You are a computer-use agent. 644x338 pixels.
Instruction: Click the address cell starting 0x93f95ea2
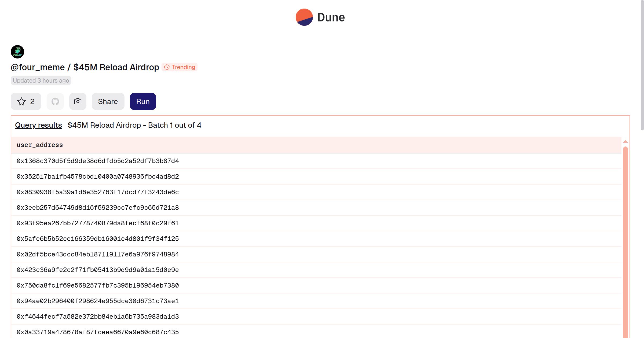[98, 223]
